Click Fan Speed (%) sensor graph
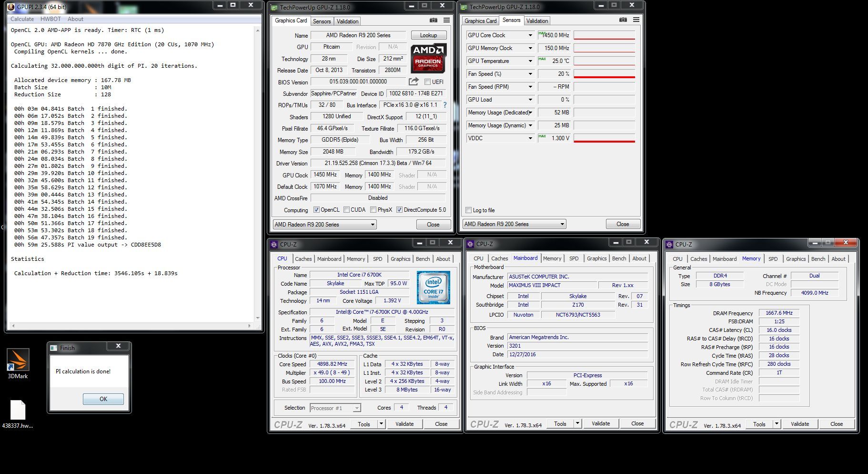This screenshot has height=474, width=868. coord(604,74)
